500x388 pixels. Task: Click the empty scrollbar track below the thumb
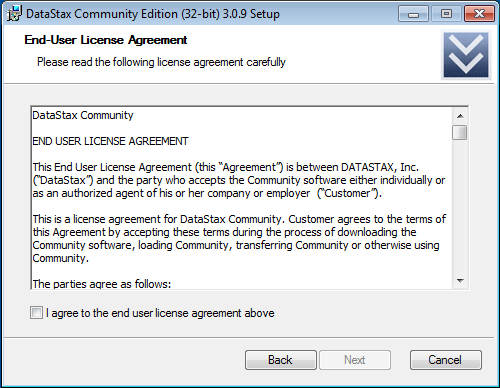[460, 207]
